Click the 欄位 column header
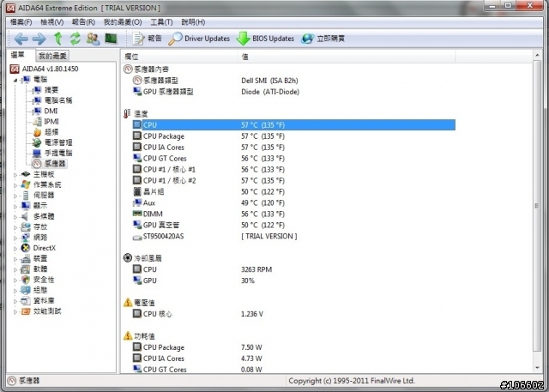This screenshot has height=392, width=549. click(179, 57)
